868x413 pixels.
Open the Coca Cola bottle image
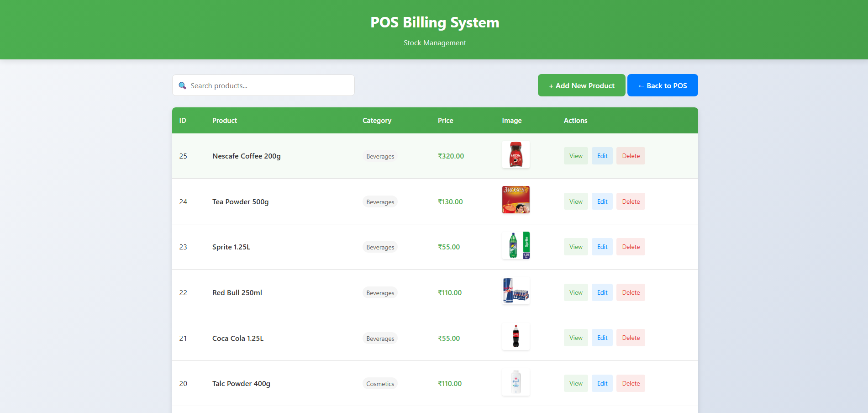point(516,337)
